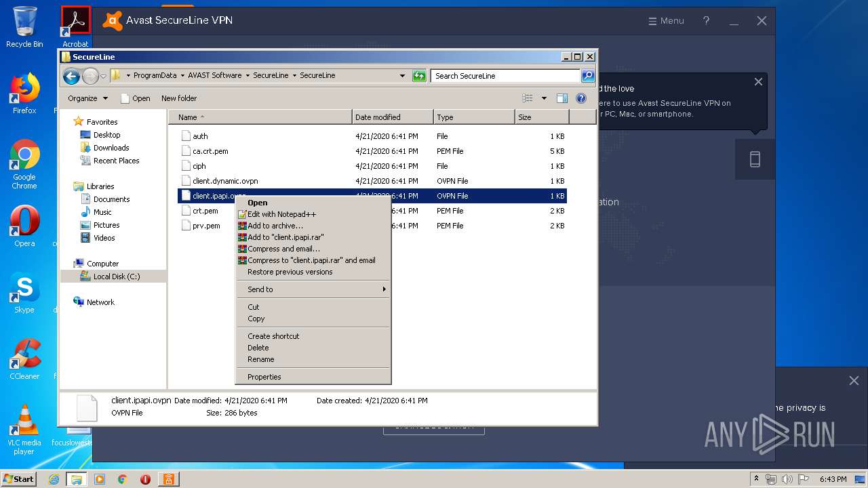Screen dimensions: 868x488
Task: Click Avast SecureLine taskbar icon
Action: (168, 479)
